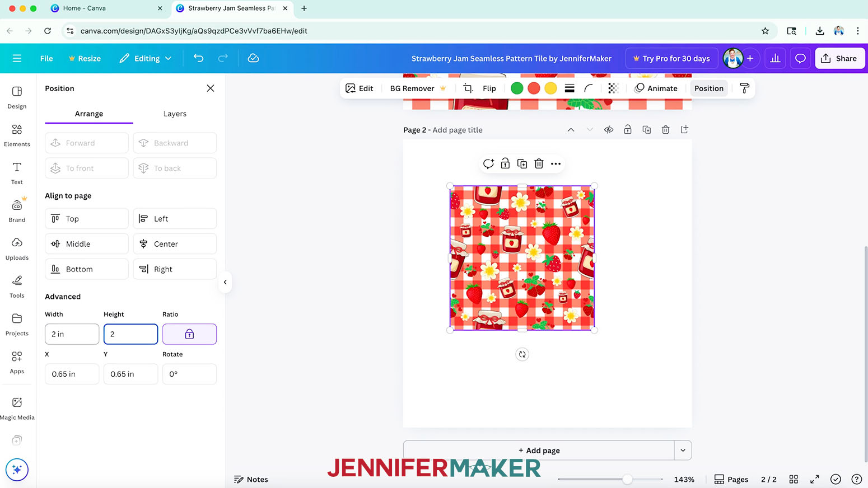Switch to the Arrange tab
Image resolution: width=868 pixels, height=488 pixels.
tap(89, 114)
